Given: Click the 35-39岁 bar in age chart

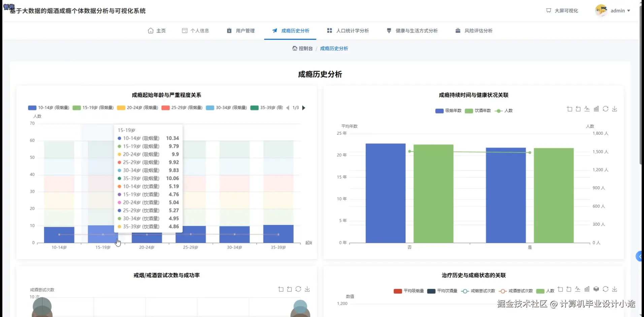Looking at the screenshot, I should coord(278,234).
